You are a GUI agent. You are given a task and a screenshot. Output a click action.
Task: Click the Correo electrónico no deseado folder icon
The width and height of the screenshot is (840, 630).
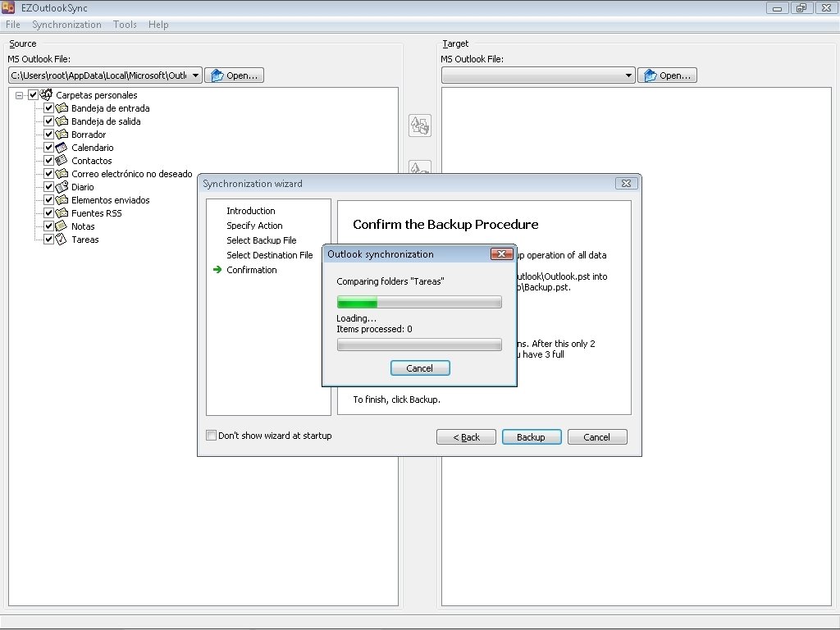(x=62, y=174)
